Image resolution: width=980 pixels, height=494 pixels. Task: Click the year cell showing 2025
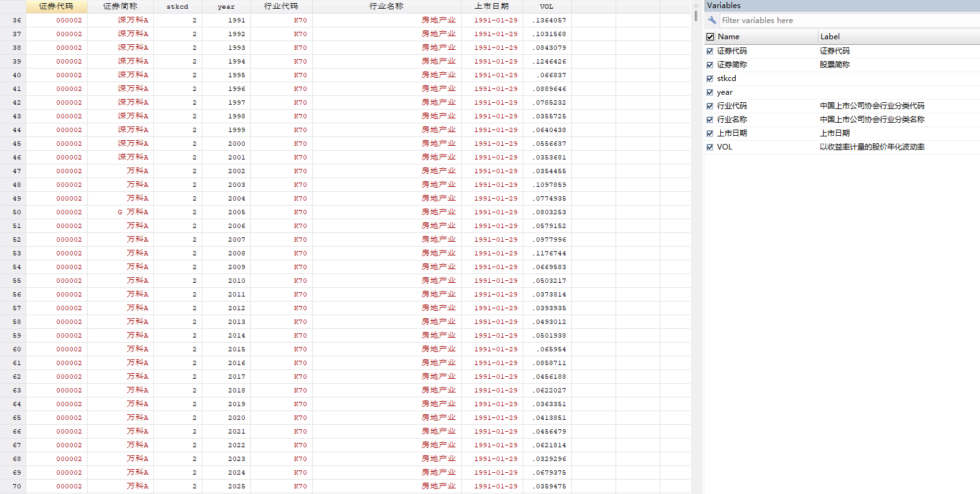(x=226, y=487)
